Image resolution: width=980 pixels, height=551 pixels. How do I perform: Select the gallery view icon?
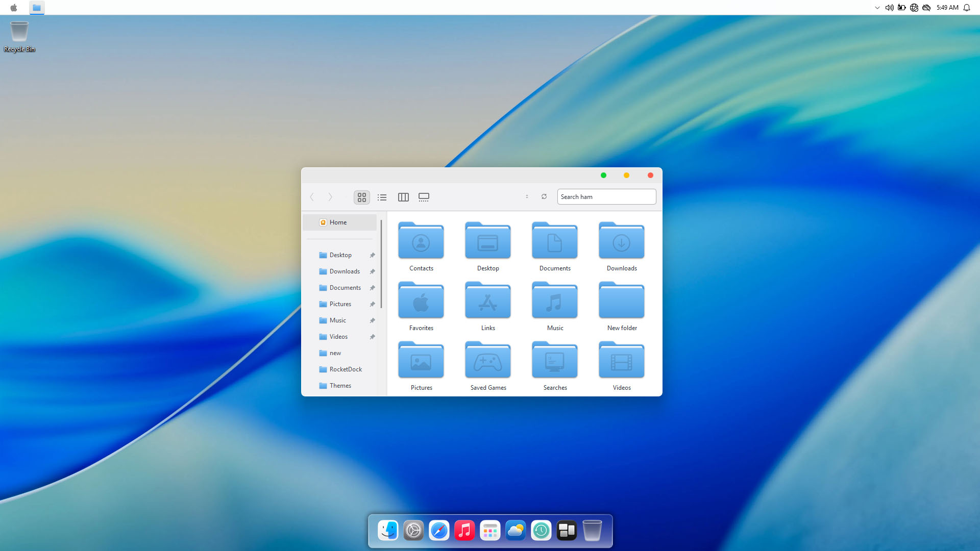[x=424, y=197]
